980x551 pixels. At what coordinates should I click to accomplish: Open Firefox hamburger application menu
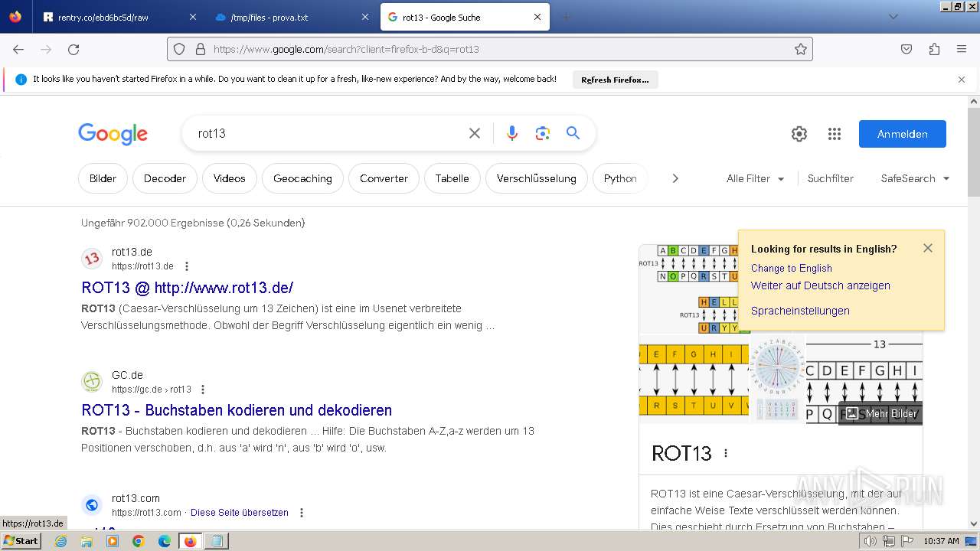(962, 49)
